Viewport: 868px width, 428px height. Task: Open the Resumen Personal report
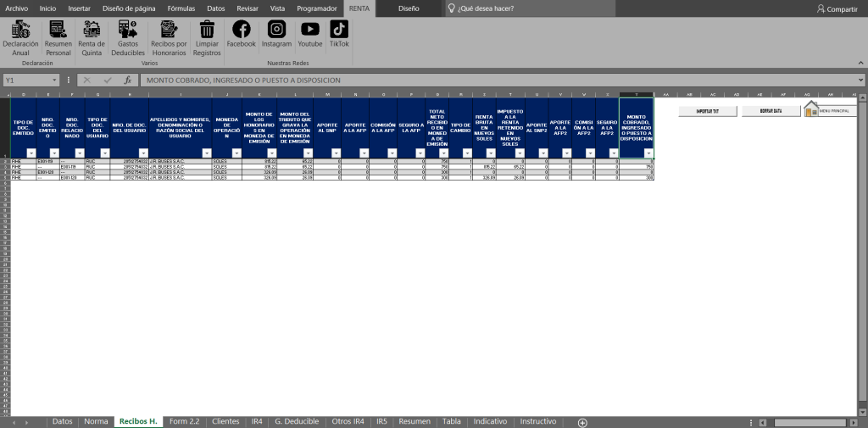click(x=58, y=37)
